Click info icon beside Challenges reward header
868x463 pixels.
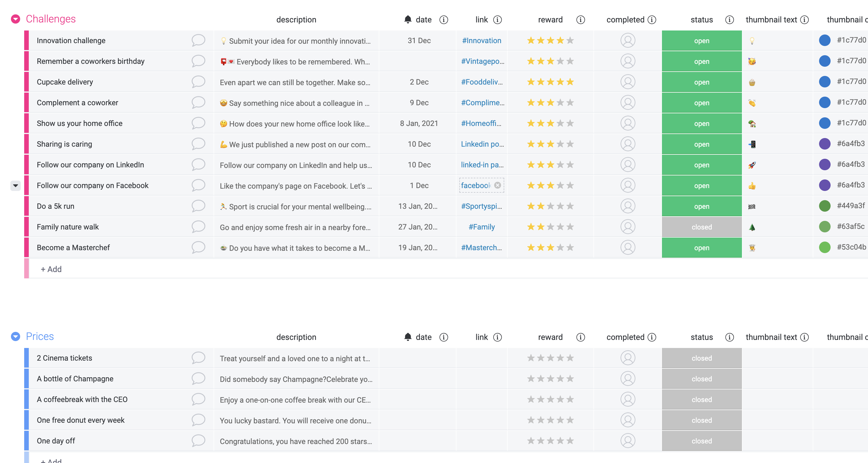580,20
